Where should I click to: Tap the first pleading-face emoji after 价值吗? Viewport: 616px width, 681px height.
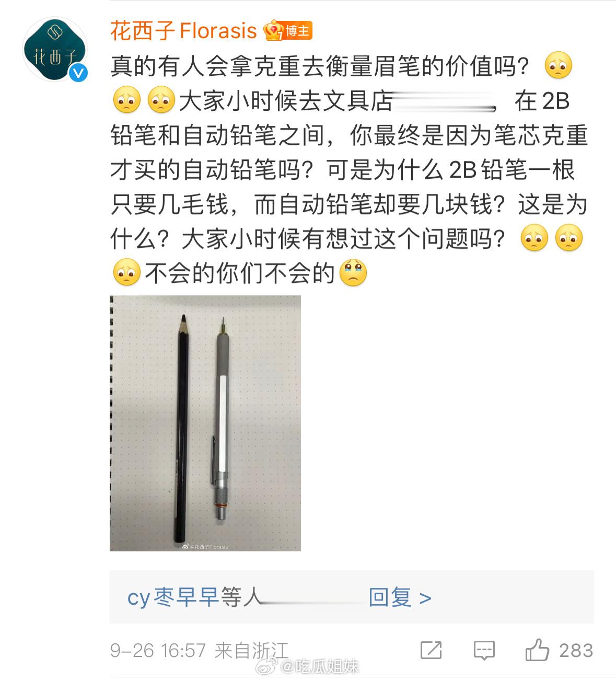point(559,66)
